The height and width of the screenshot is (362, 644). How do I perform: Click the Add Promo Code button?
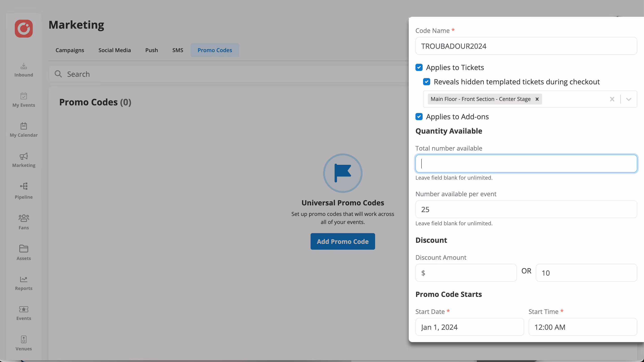click(342, 241)
